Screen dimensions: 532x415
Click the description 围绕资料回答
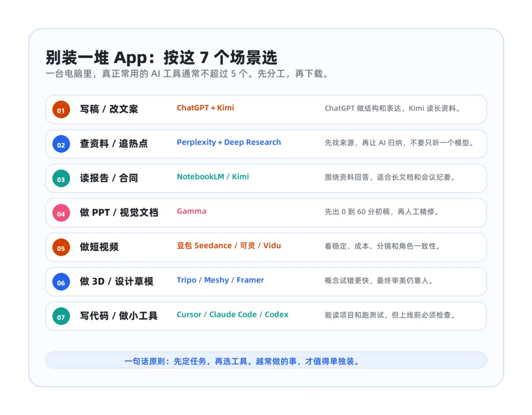pos(390,177)
